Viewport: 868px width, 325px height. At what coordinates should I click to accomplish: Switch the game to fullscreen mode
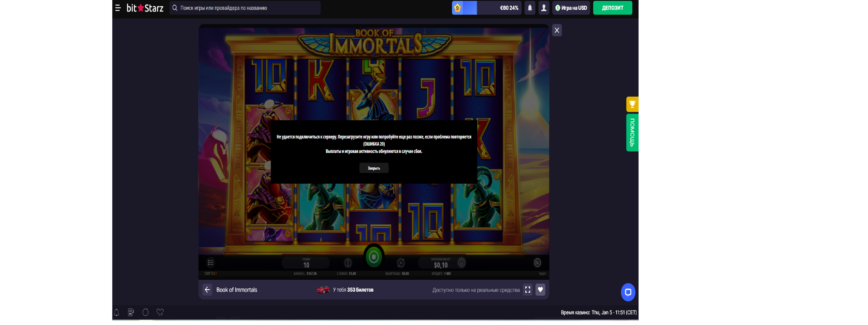tap(528, 290)
